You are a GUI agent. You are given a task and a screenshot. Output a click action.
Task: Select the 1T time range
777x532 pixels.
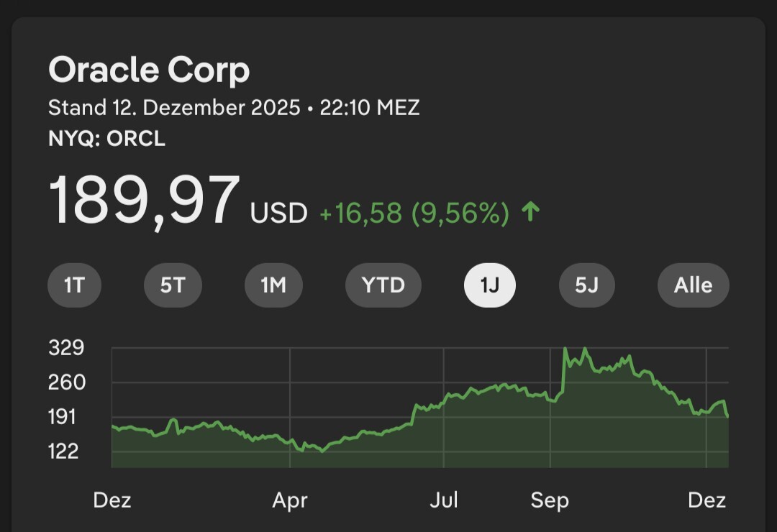pyautogui.click(x=74, y=285)
